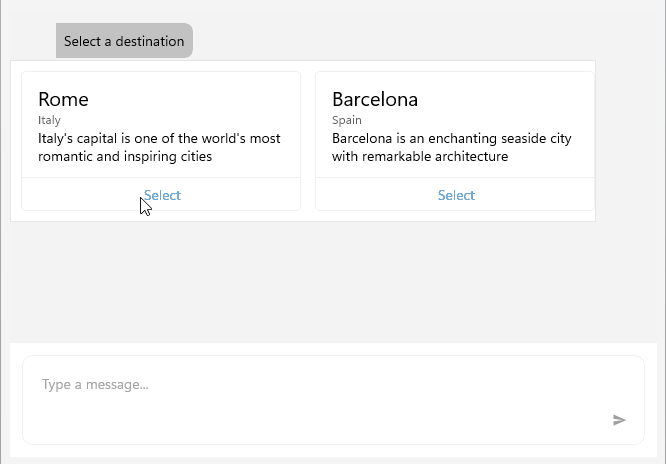Viewport: 666px width, 464px height.
Task: Click the Rome card title
Action: coord(63,99)
